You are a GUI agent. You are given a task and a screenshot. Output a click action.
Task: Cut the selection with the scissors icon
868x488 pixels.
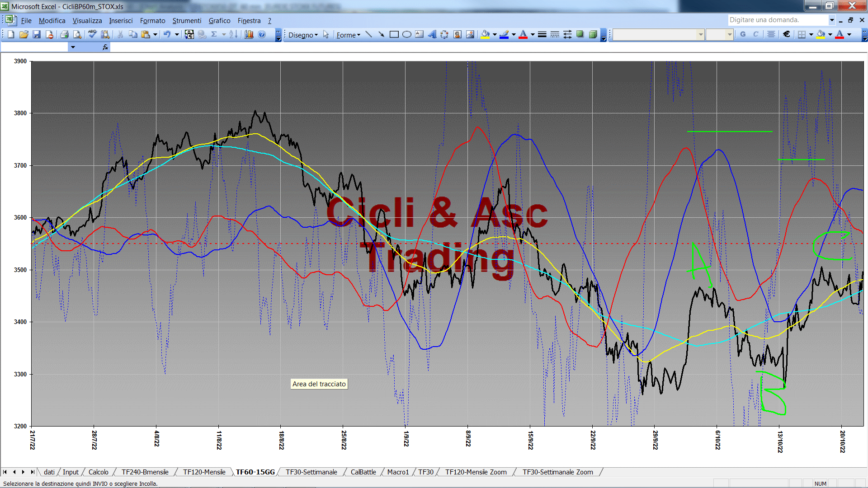point(120,34)
